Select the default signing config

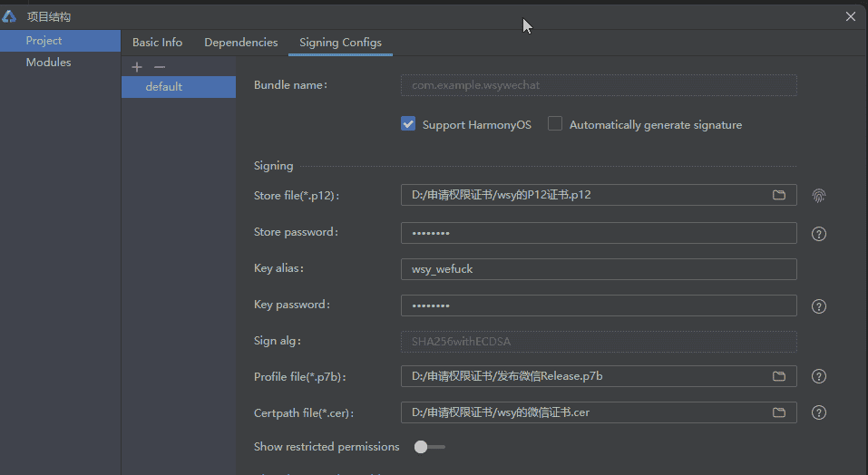(x=164, y=87)
